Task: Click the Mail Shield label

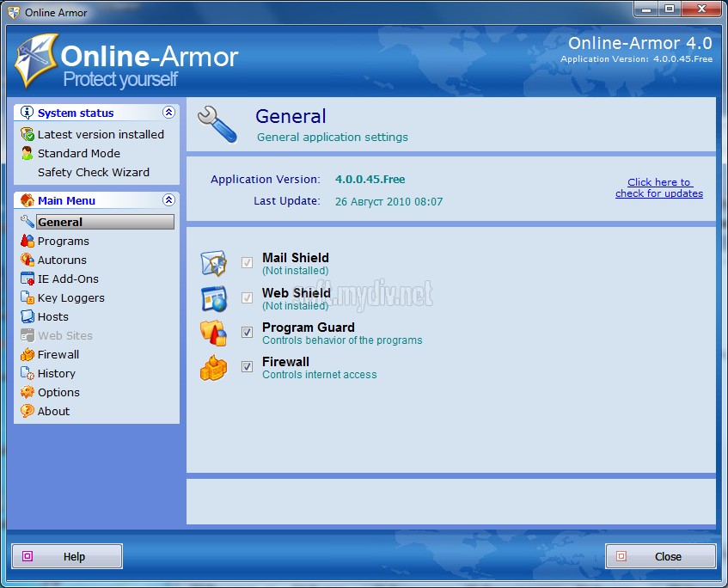Action: click(296, 258)
